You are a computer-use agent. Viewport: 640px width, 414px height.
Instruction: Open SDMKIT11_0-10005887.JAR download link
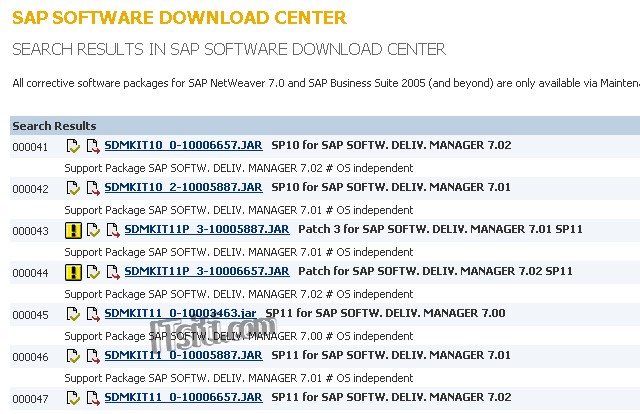point(183,355)
